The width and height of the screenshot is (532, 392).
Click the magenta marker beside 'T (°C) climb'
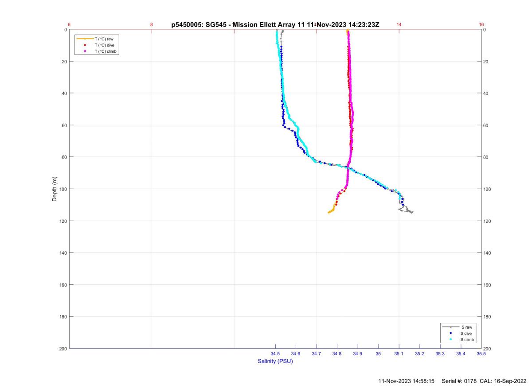85,51
